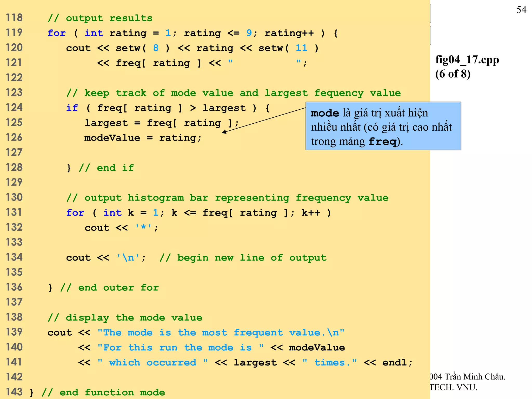Click the "(6 of 8)" page indicator
Image resolution: width=532 pixels, height=399 pixels.
[x=453, y=74]
